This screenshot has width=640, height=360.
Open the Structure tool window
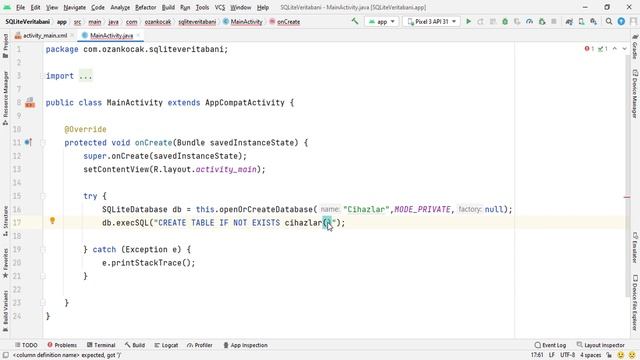coord(5,221)
